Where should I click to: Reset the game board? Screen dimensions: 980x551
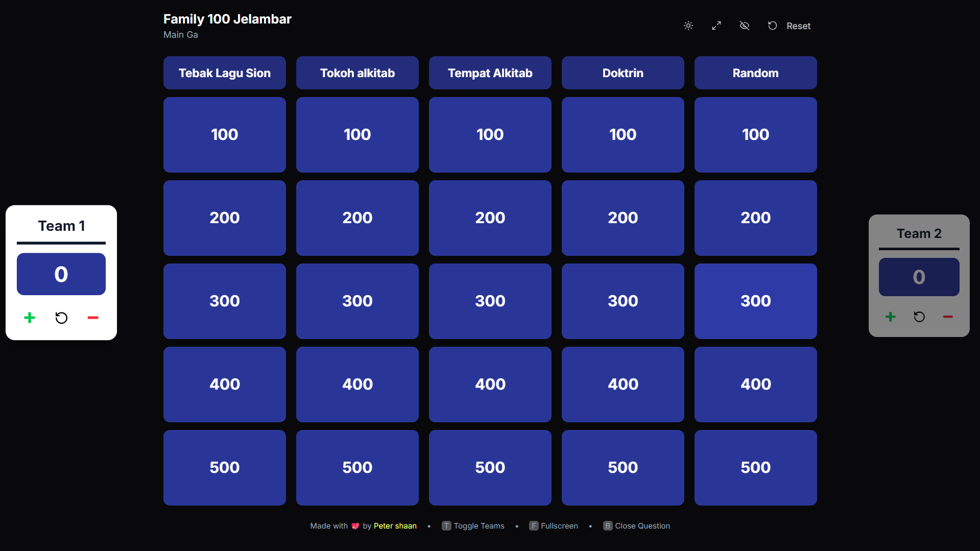[x=790, y=26]
